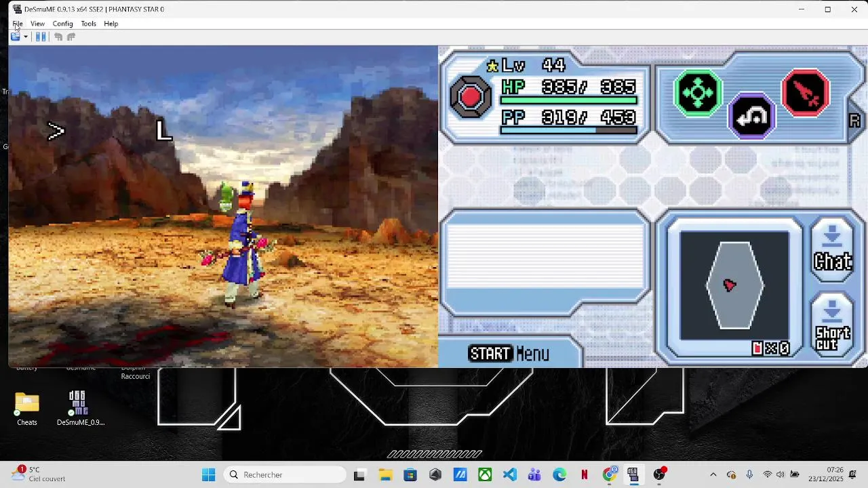Screen dimensions: 868x488
Task: Tap the red octagon character status icon
Action: tap(471, 96)
